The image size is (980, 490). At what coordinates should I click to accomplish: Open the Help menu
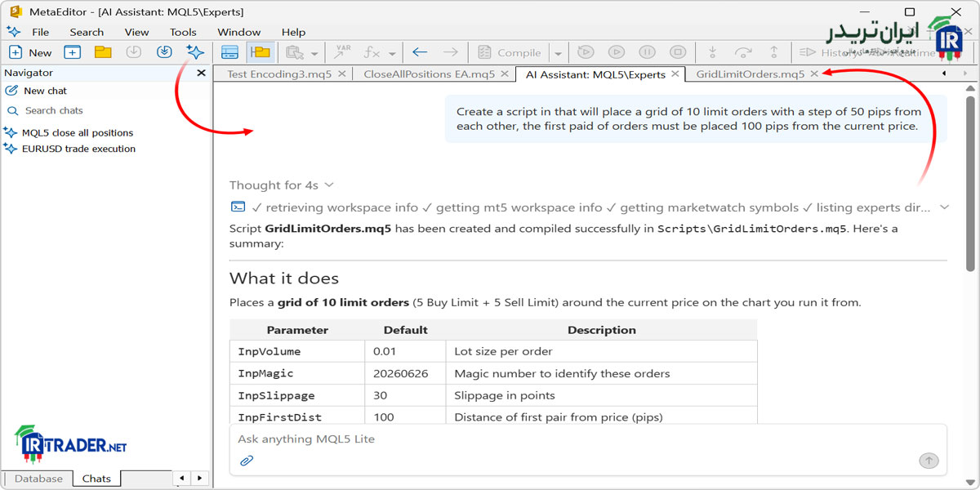tap(293, 32)
